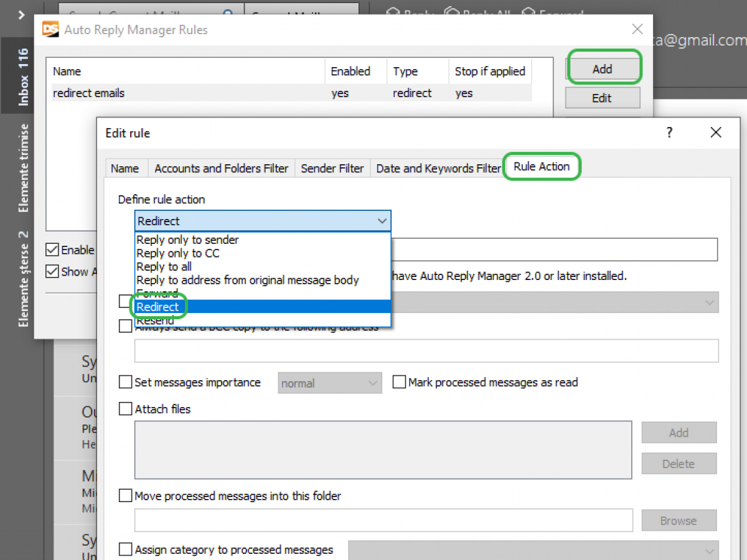Click the DS Auto Reply Manager logo icon
The image size is (747, 560).
click(x=50, y=29)
